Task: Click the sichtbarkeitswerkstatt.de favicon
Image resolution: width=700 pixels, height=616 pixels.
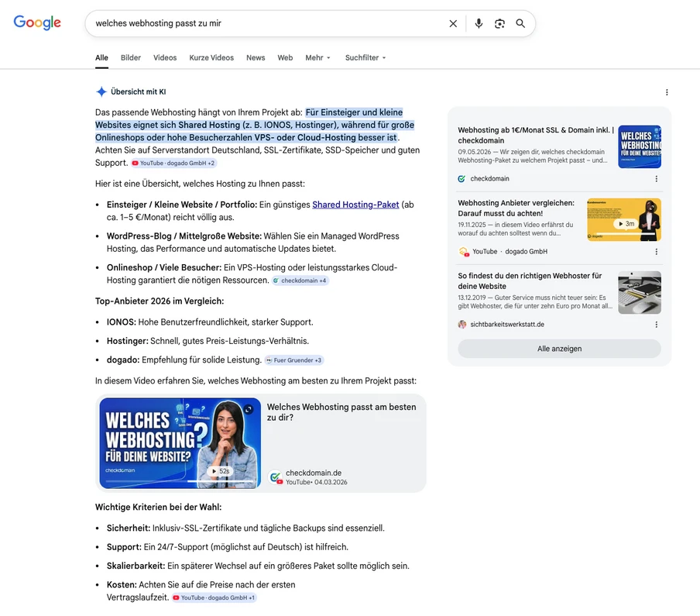Action: click(462, 325)
